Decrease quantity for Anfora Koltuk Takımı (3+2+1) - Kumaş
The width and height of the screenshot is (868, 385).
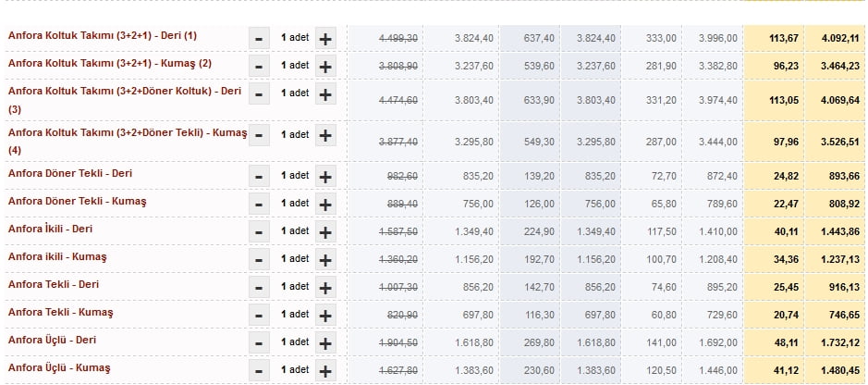coord(259,67)
